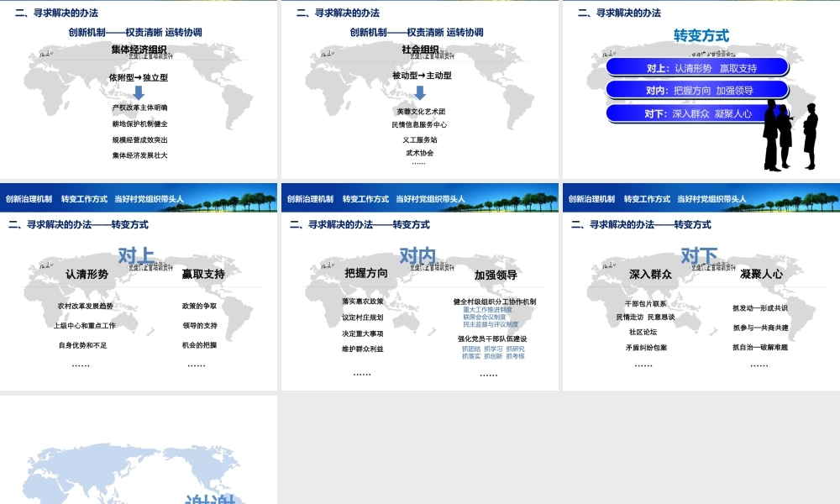Click the heading 认清形势
This screenshot has width=840, height=504.
pos(87,274)
